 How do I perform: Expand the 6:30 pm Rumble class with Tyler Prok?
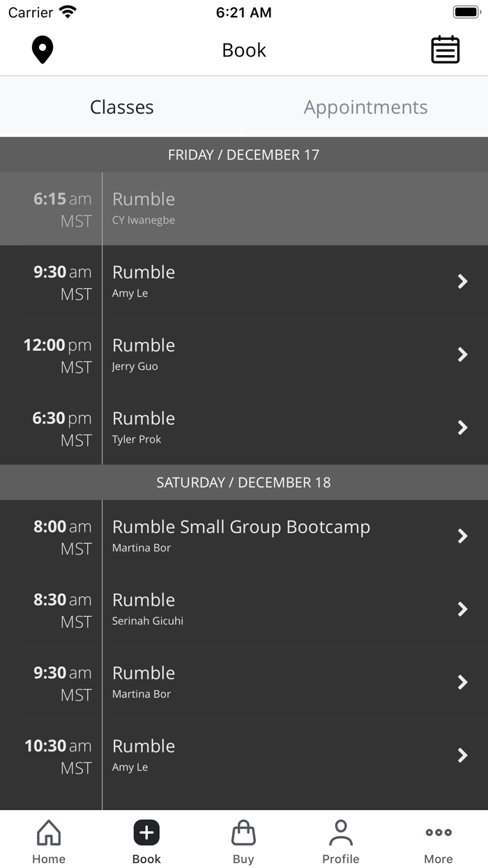(244, 428)
